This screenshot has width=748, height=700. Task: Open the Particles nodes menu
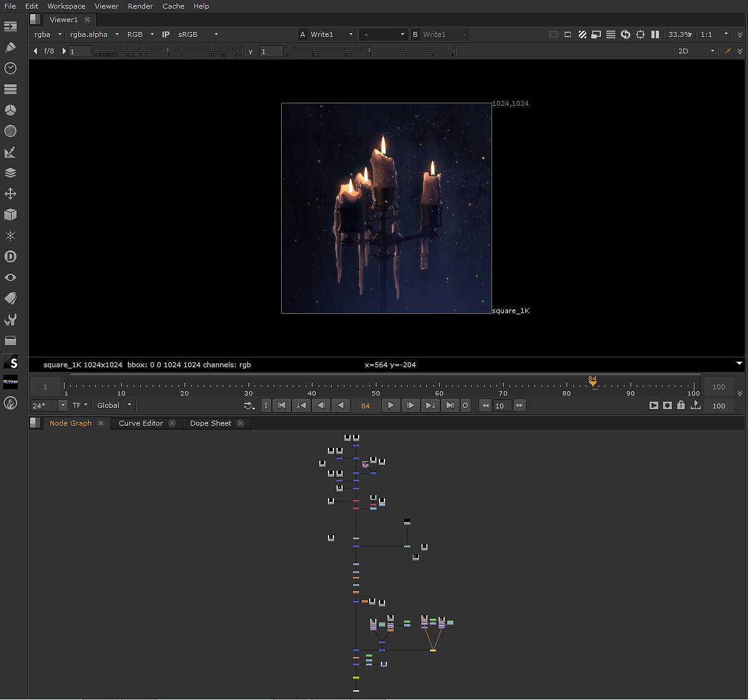click(x=10, y=236)
